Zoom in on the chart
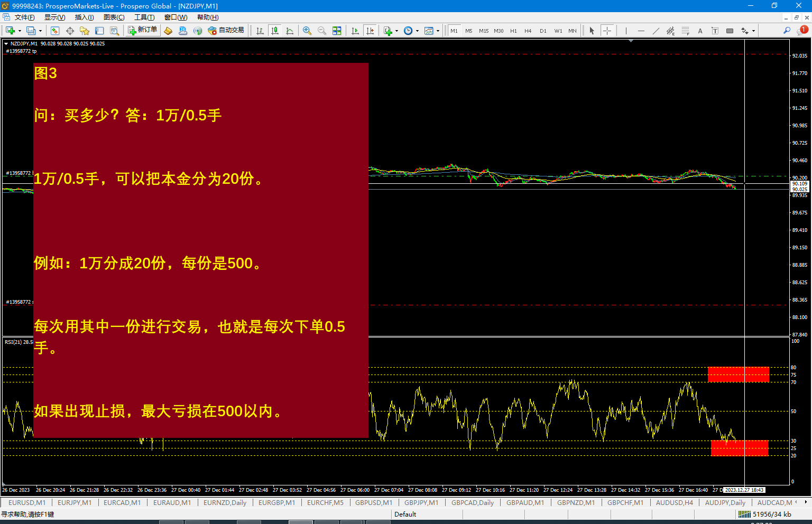The image size is (812, 524). point(307,31)
